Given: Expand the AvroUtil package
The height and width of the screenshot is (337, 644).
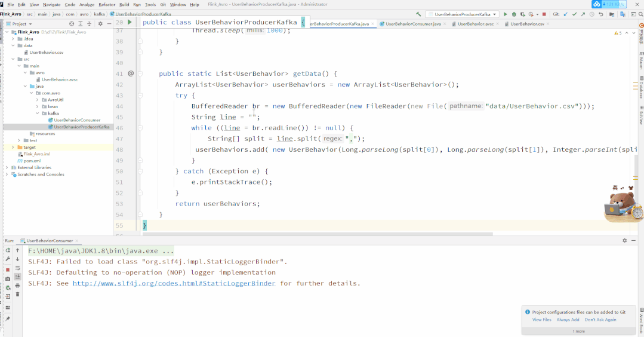Looking at the screenshot, I should 38,100.
